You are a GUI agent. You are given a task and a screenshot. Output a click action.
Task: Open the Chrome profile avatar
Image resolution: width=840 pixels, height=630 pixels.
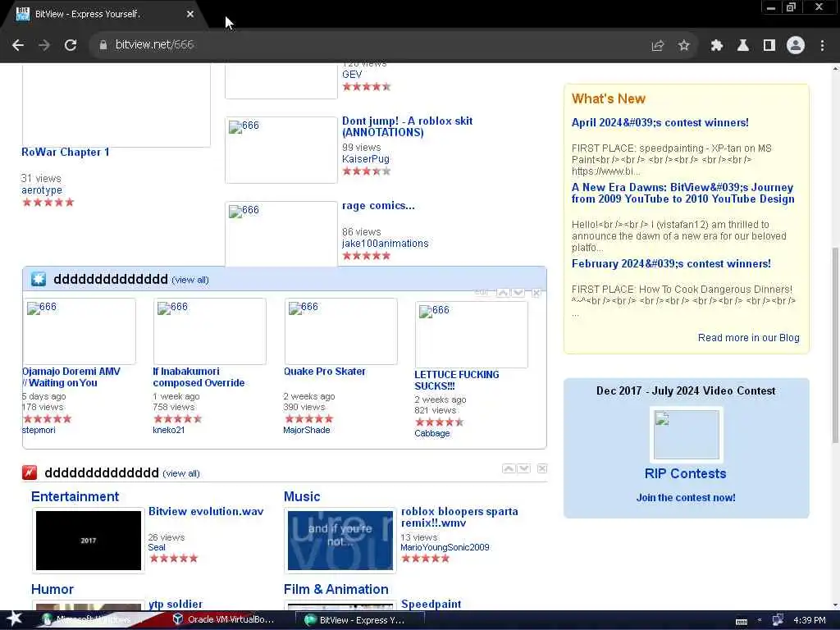[x=796, y=46]
